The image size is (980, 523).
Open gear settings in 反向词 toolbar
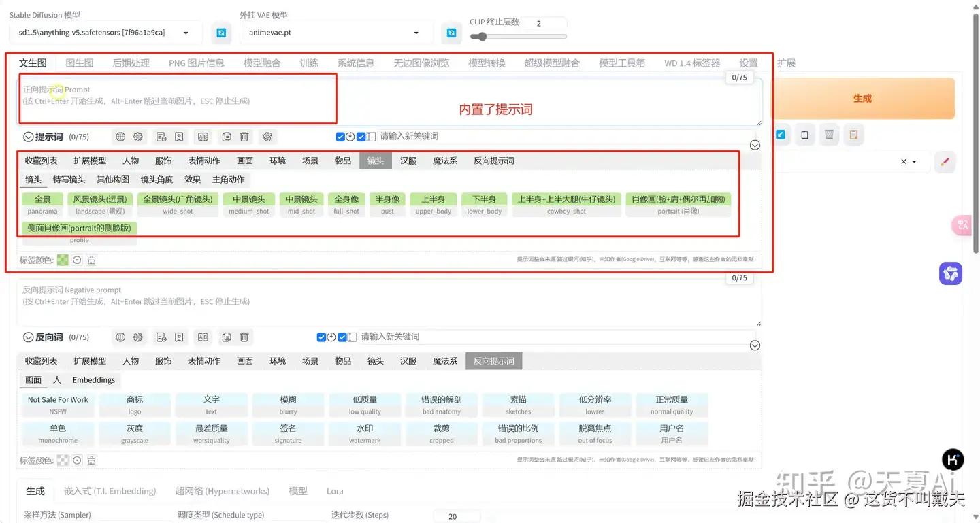138,337
